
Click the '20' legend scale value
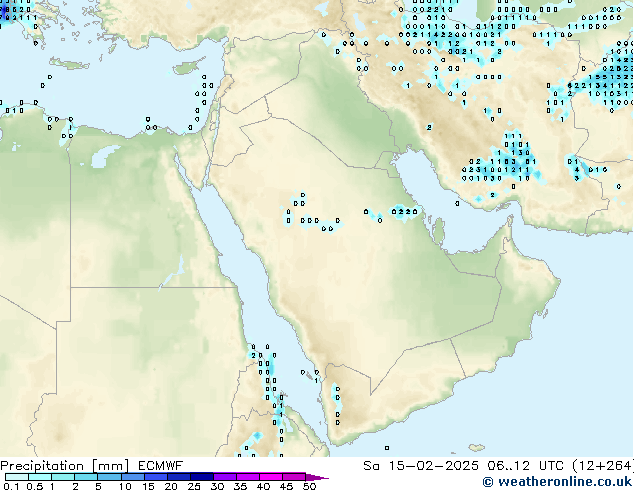point(171,486)
